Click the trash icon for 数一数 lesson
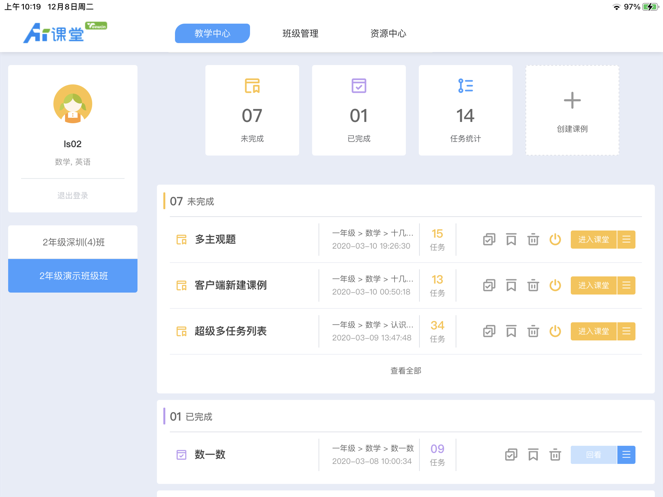The height and width of the screenshot is (497, 663). tap(555, 455)
